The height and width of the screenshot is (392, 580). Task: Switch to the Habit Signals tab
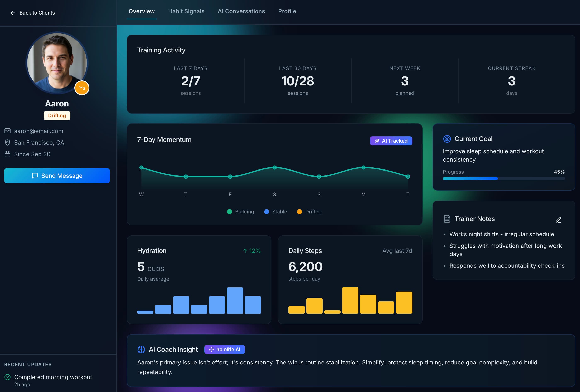point(186,11)
